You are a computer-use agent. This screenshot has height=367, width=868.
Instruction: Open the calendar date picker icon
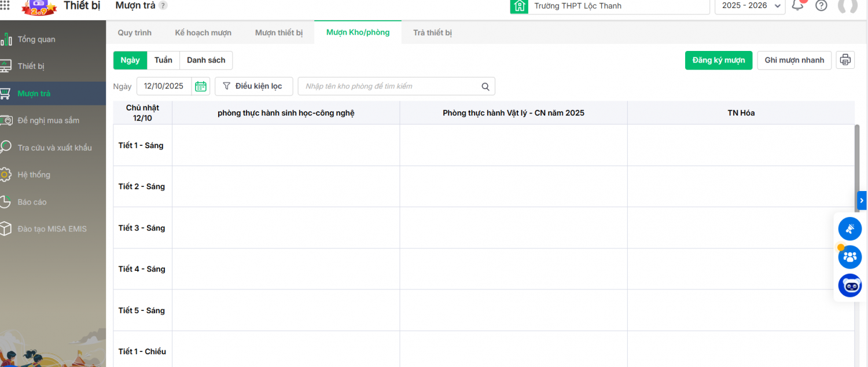pyautogui.click(x=201, y=86)
